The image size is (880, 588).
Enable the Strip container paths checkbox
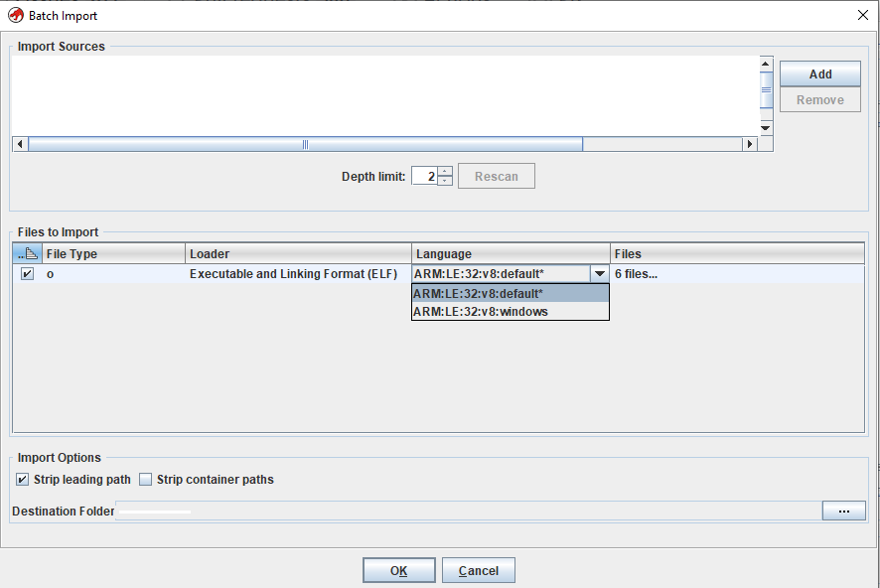point(145,479)
